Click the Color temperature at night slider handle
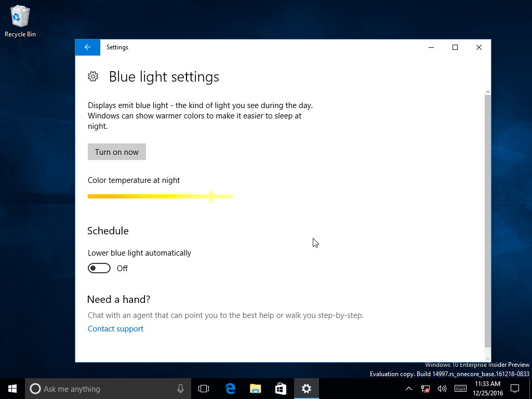Image resolution: width=532 pixels, height=399 pixels. tap(211, 196)
